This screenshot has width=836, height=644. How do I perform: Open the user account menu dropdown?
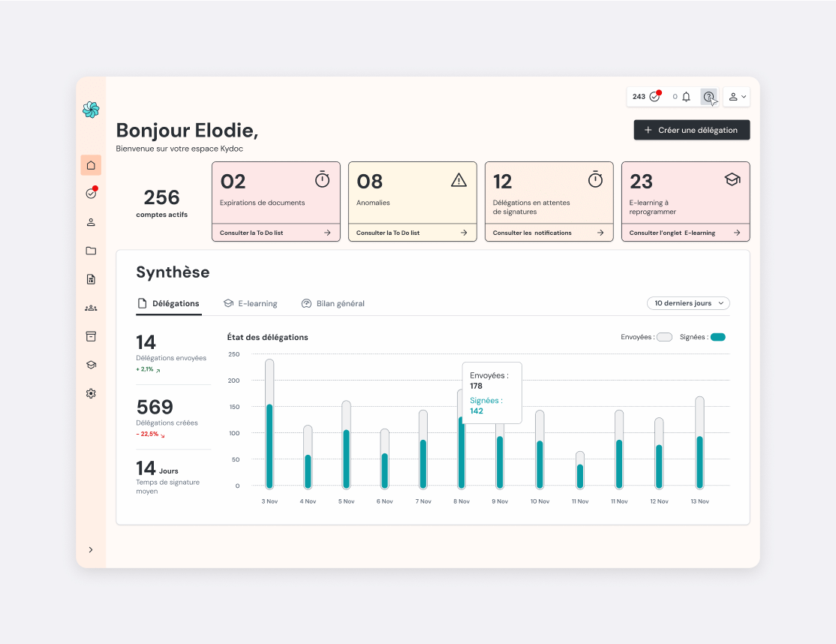pos(737,97)
